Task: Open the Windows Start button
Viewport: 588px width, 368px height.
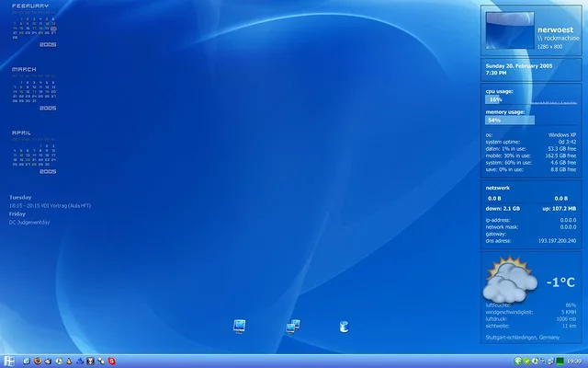Action: pos(9,362)
